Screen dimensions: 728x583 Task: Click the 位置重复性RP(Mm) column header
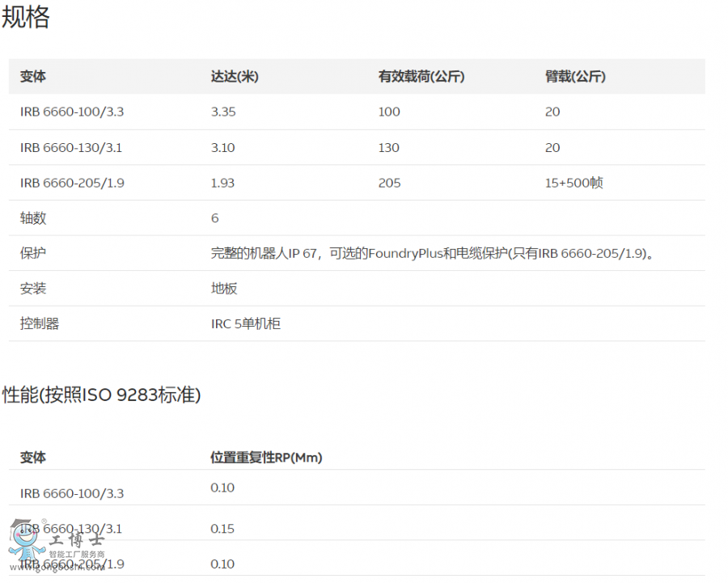click(x=266, y=457)
